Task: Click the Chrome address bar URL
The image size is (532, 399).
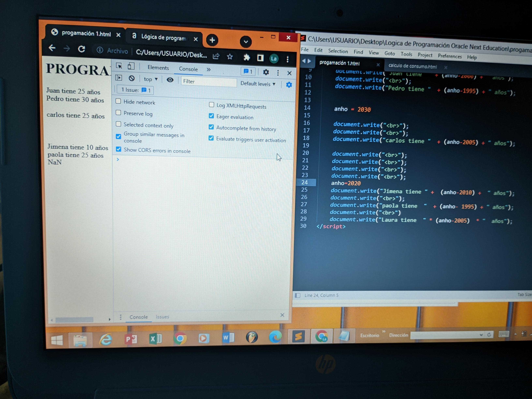Action: (x=171, y=53)
